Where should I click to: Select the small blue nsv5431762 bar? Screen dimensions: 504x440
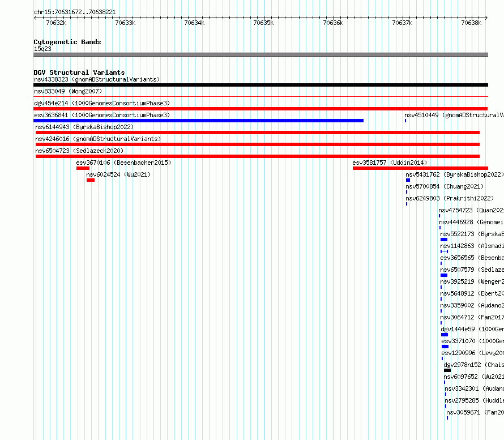408,180
